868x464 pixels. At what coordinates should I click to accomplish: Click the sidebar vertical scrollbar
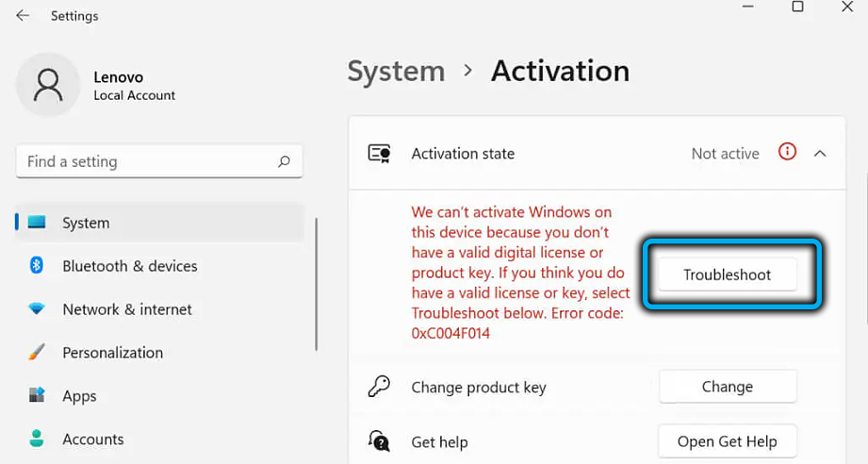[x=316, y=283]
